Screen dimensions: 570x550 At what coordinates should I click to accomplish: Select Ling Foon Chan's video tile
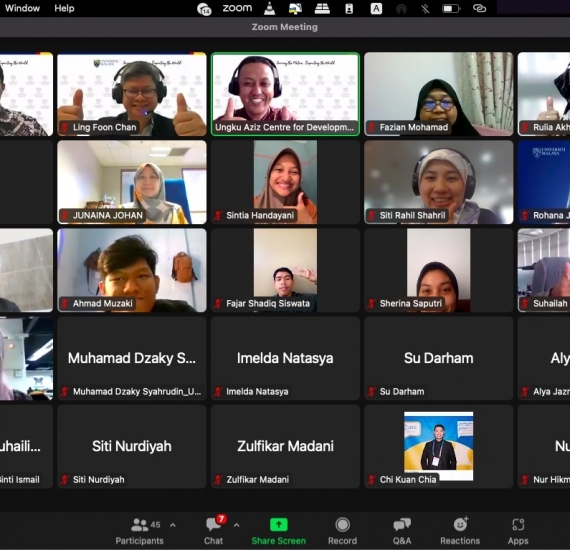coord(132,94)
